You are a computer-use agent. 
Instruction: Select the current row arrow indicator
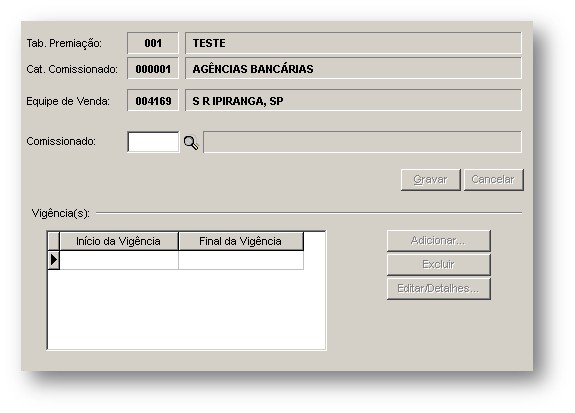click(x=54, y=260)
